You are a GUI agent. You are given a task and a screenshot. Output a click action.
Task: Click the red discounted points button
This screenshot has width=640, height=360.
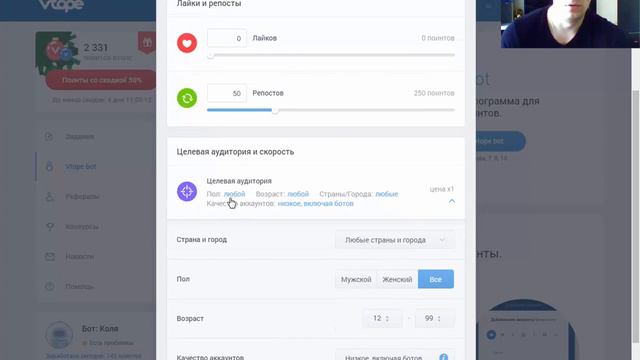(x=101, y=80)
